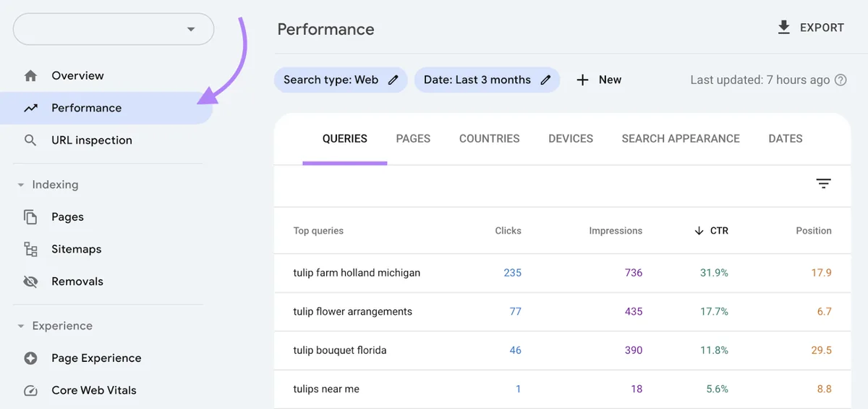This screenshot has height=409, width=868.
Task: Click the 29.5 position value
Action: tap(821, 350)
